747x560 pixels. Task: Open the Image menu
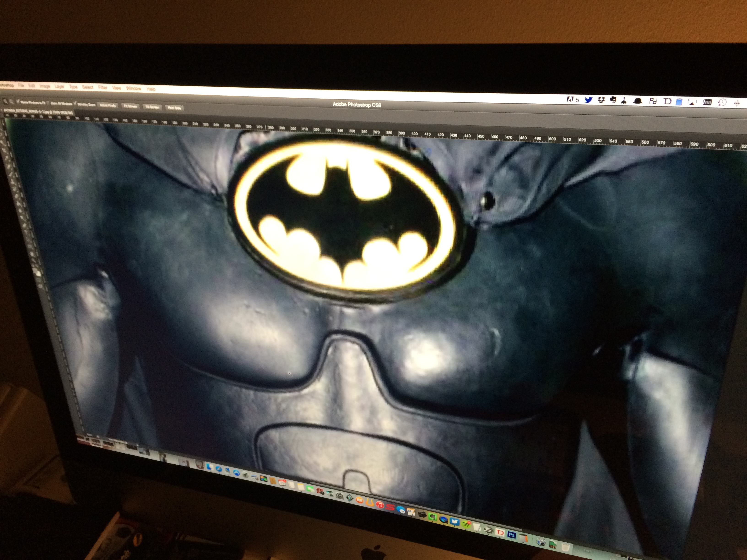(x=45, y=86)
